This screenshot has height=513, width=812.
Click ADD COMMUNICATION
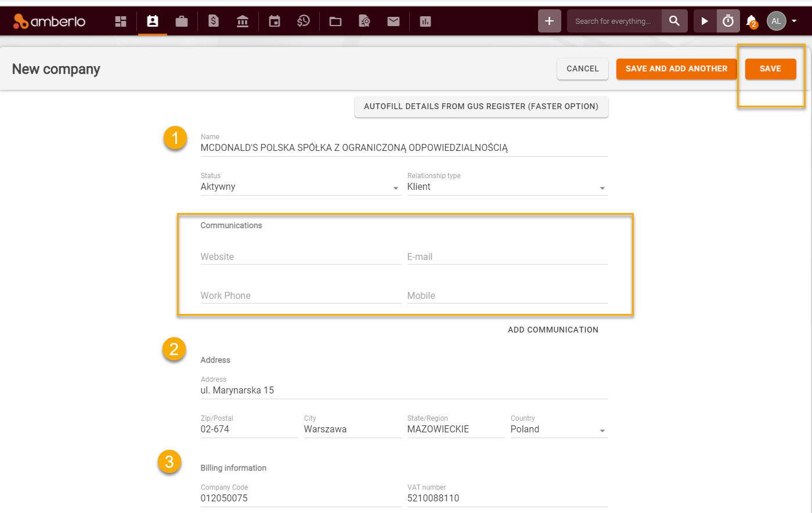tap(553, 330)
